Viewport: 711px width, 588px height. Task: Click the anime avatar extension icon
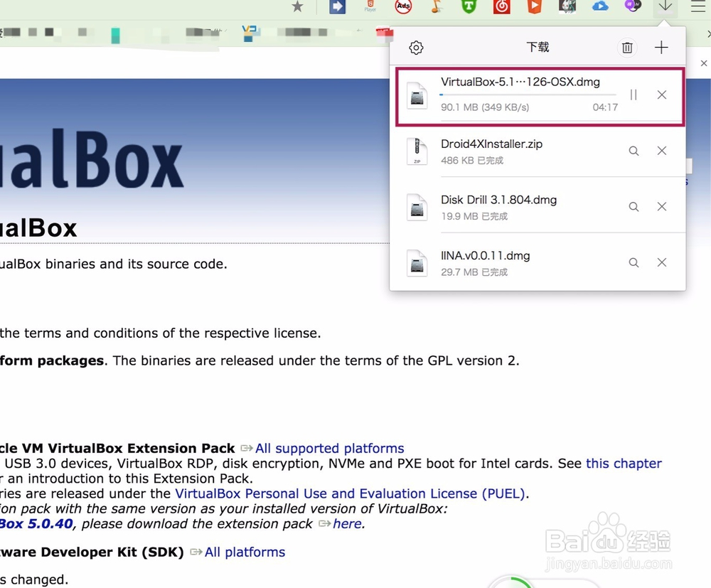pyautogui.click(x=567, y=6)
